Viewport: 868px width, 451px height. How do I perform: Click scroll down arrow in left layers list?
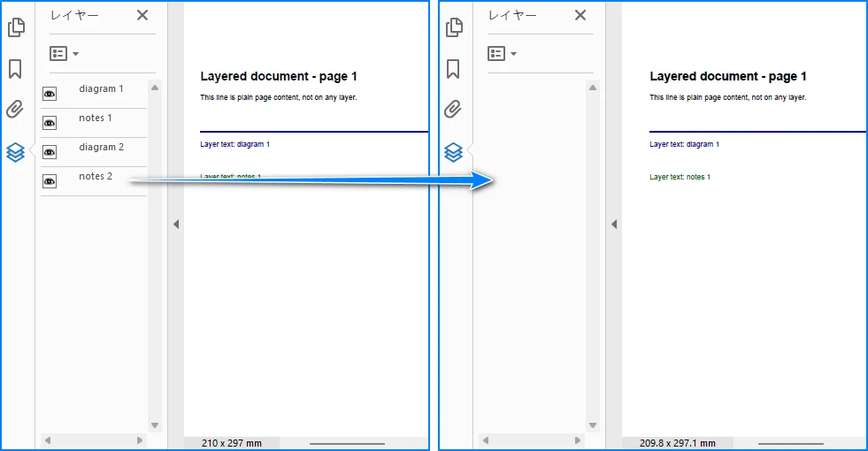[x=155, y=425]
